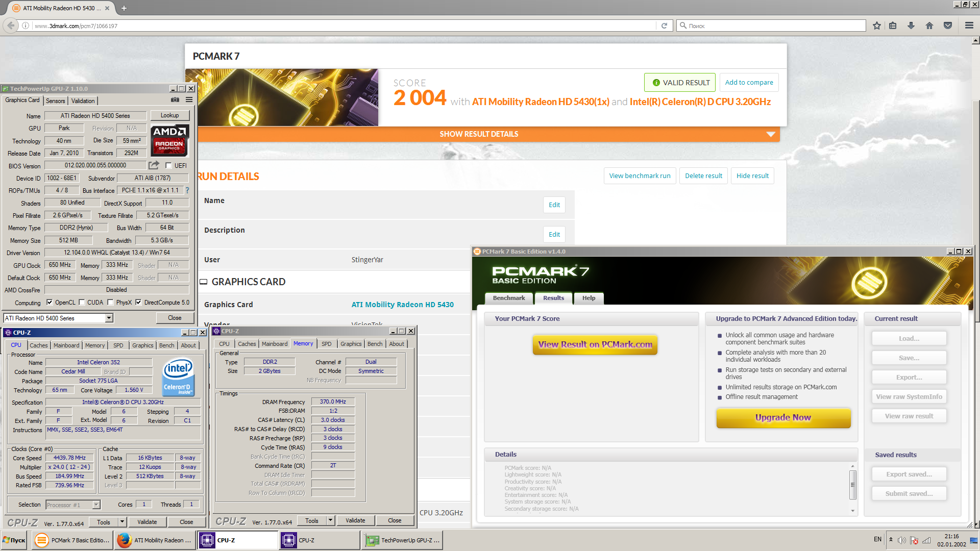This screenshot has height=551, width=980.
Task: Open Bench tab in CPU-Z Memory window
Action: click(375, 344)
